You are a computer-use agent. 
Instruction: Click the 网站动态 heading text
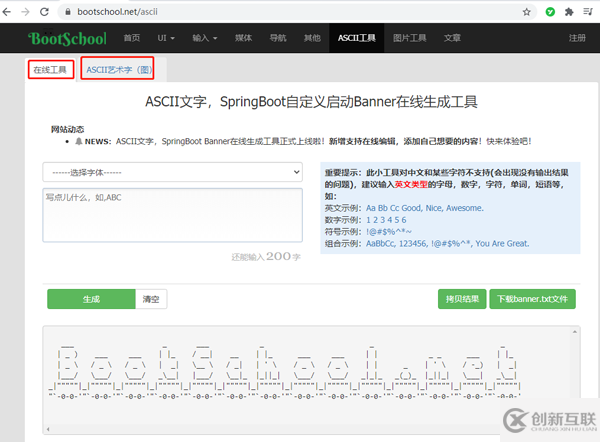click(67, 129)
